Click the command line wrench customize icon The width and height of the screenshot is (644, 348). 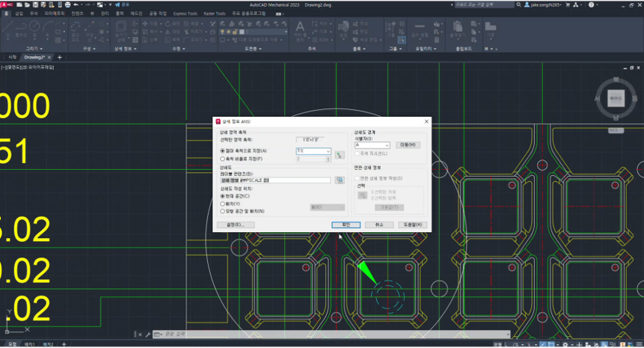coord(148,335)
